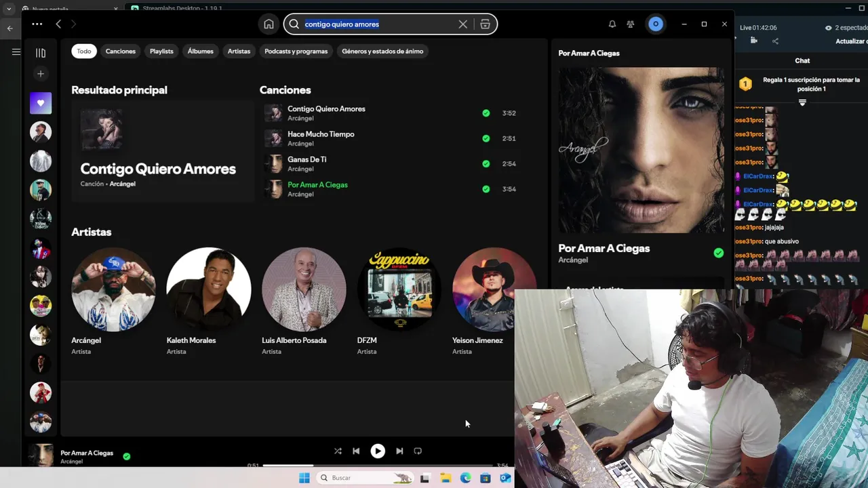Viewport: 868px width, 488px height.
Task: Open the user profile avatar
Action: (655, 24)
